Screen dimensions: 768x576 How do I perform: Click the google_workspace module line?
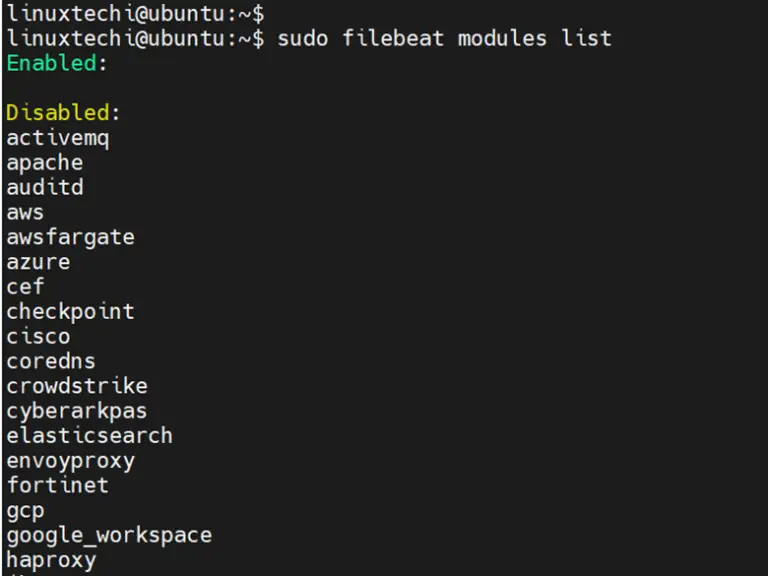click(109, 536)
